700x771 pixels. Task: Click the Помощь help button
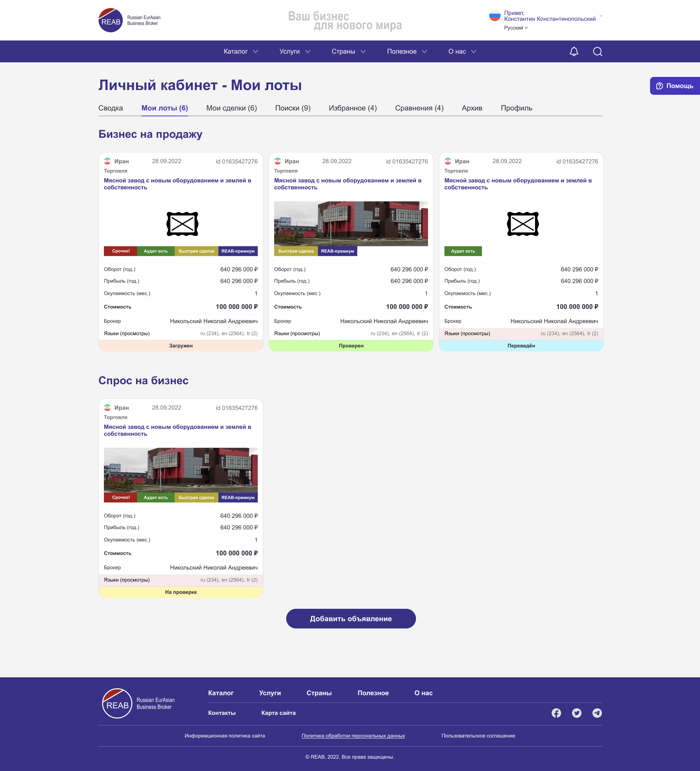(675, 86)
